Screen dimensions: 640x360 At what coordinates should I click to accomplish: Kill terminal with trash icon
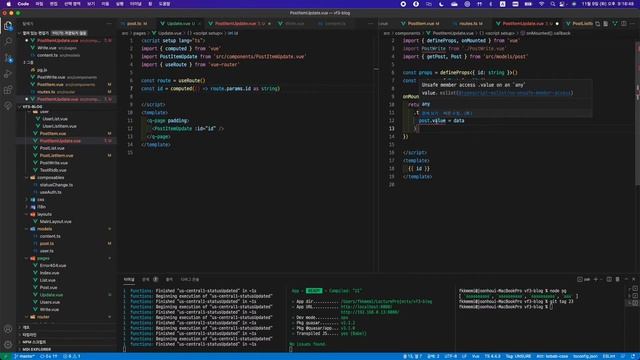tap(617, 279)
